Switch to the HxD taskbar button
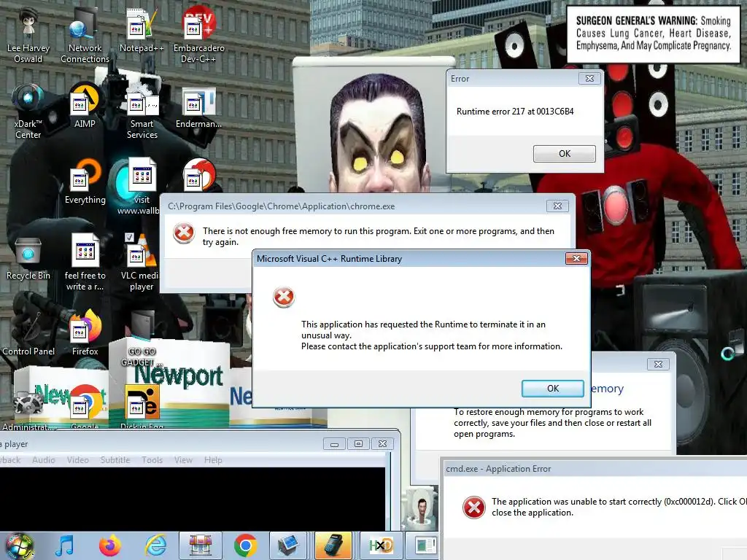Screen dimensions: 747x560 click(x=381, y=545)
